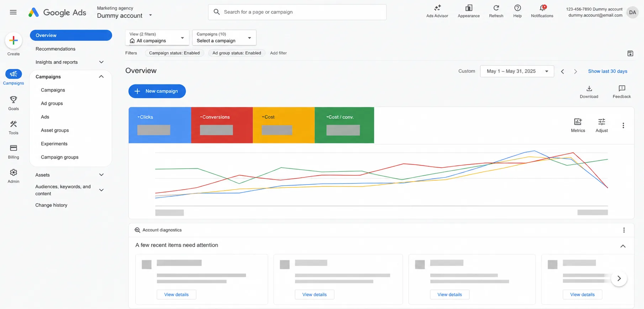Viewport: 644px width, 309px height.
Task: Click Add filter
Action: [x=278, y=53]
